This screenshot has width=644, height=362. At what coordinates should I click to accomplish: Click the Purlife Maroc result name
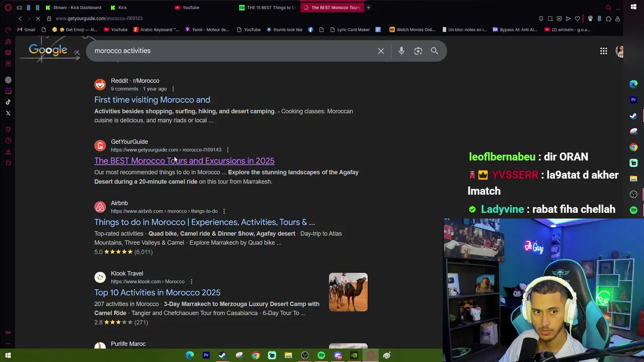[128, 344]
